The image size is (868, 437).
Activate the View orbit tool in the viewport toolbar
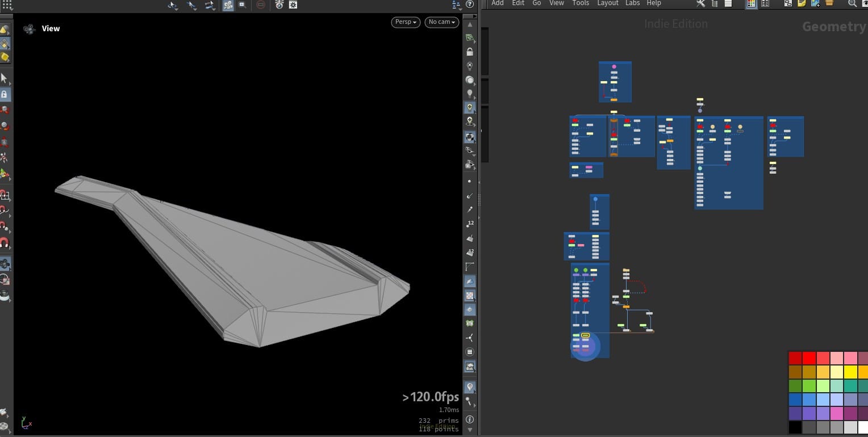[x=172, y=5]
